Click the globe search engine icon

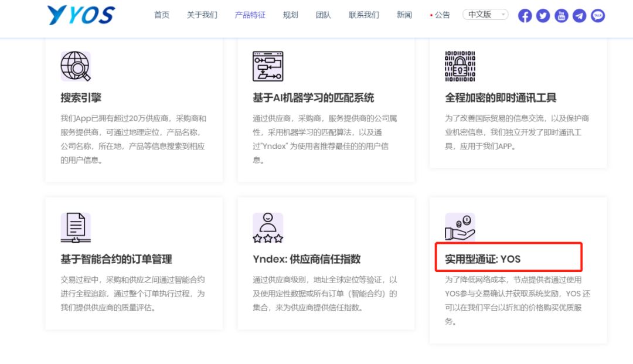pos(76,66)
